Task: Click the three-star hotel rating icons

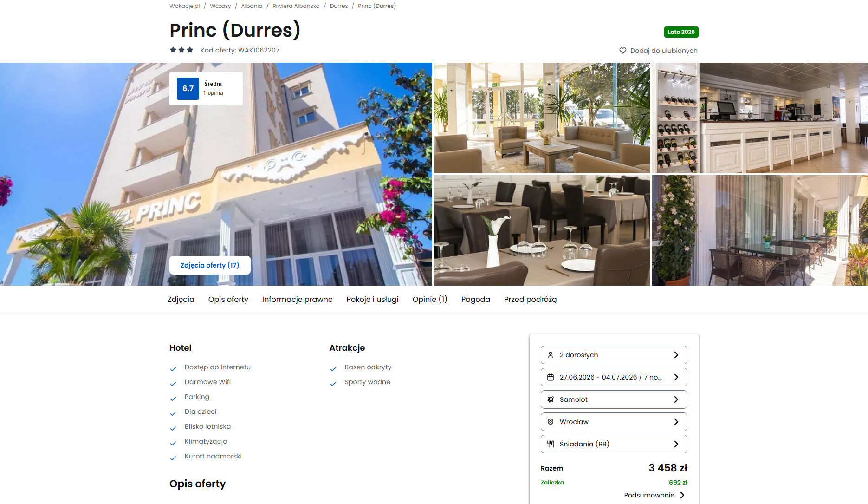Action: (181, 50)
